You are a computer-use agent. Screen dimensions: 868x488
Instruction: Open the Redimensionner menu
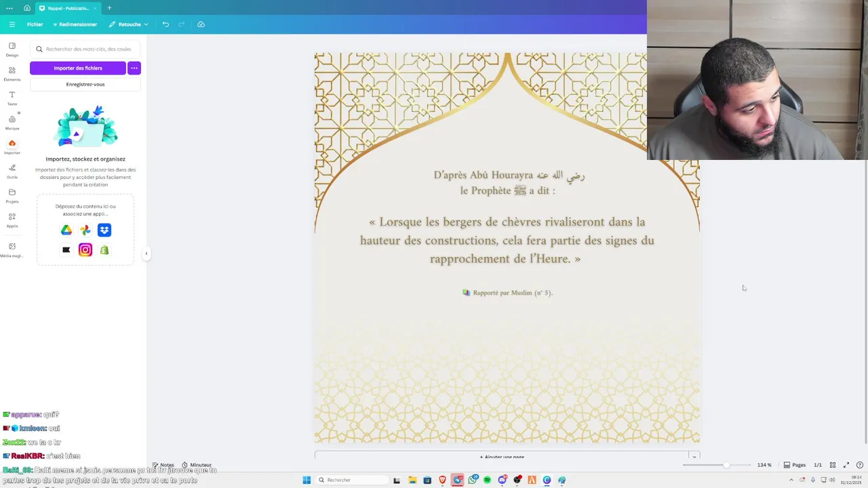(75, 24)
